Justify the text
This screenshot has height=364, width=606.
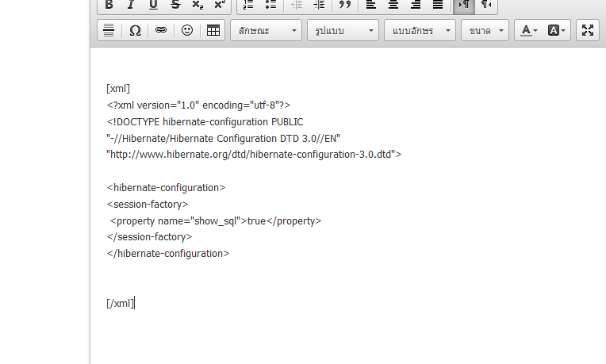(x=438, y=5)
